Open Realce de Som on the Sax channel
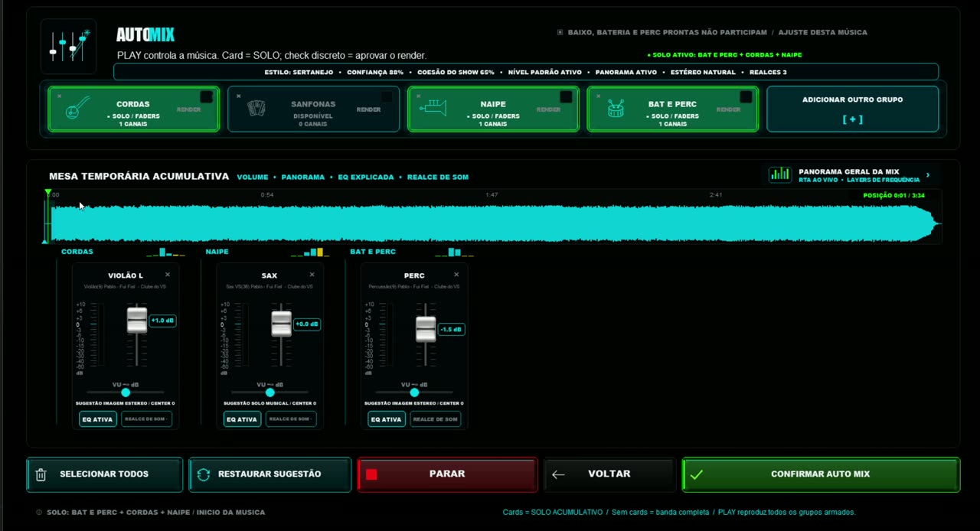 point(291,419)
